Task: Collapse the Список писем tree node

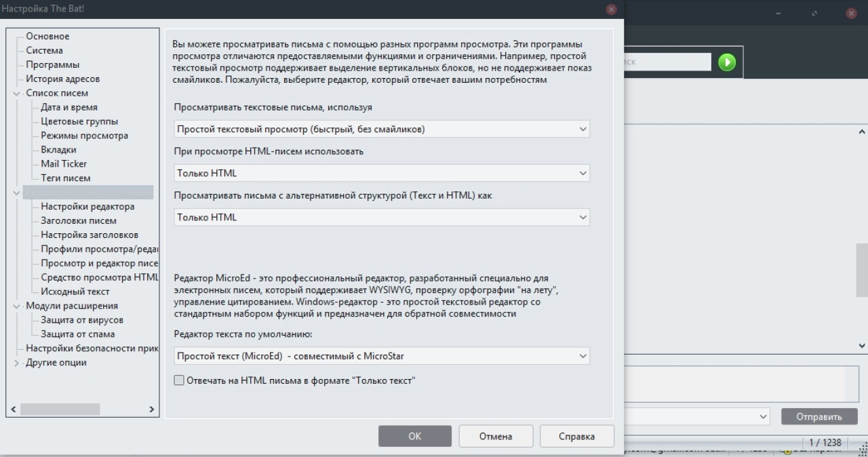Action: (17, 93)
